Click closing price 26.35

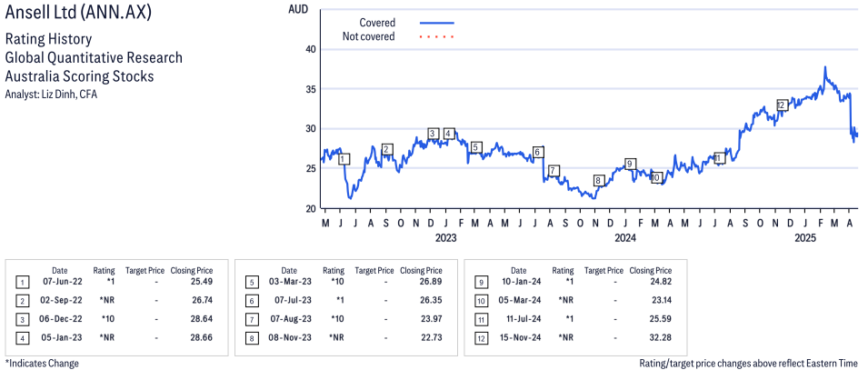pyautogui.click(x=431, y=300)
